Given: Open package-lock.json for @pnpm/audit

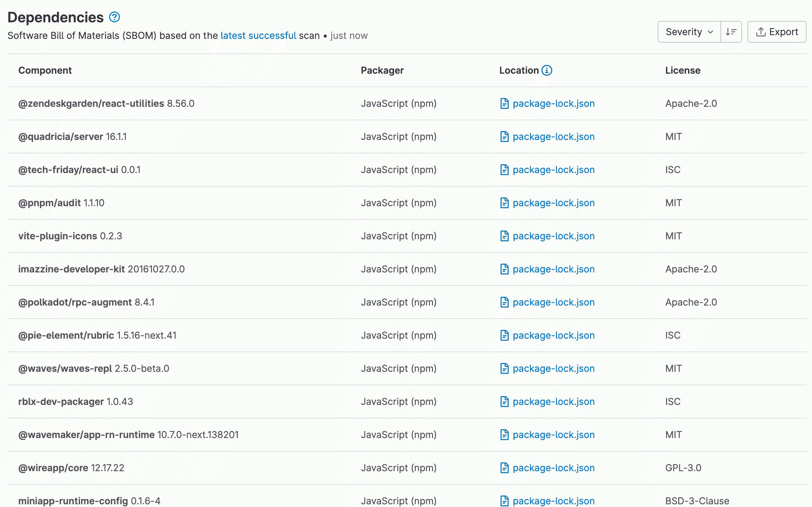Looking at the screenshot, I should coord(553,203).
